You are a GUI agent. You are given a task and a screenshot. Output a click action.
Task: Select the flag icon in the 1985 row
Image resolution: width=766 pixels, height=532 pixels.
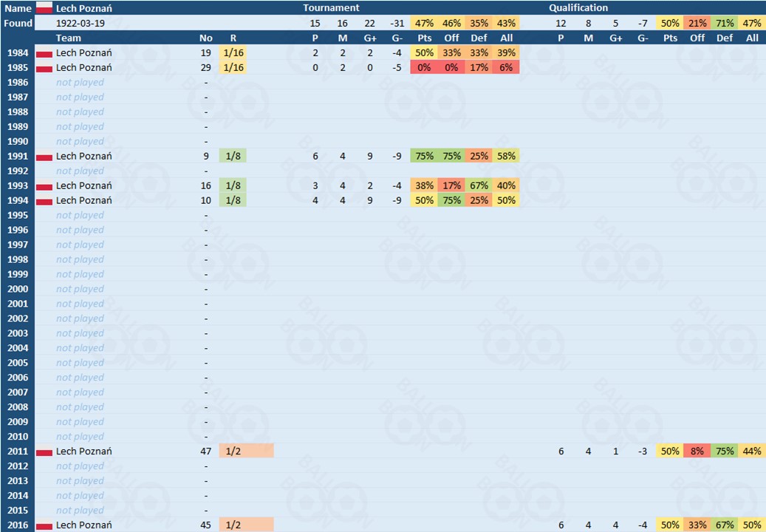44,68
